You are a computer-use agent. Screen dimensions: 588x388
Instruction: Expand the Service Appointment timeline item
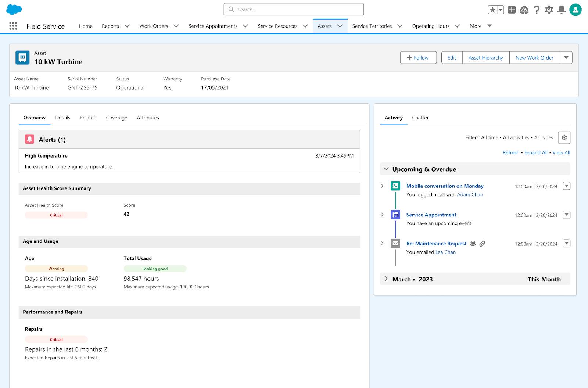pos(382,215)
